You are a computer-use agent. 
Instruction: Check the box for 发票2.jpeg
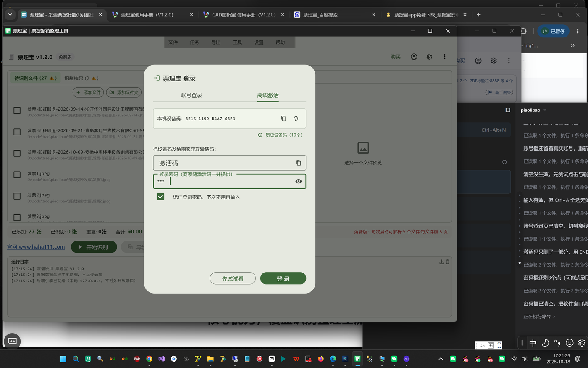pyautogui.click(x=17, y=196)
